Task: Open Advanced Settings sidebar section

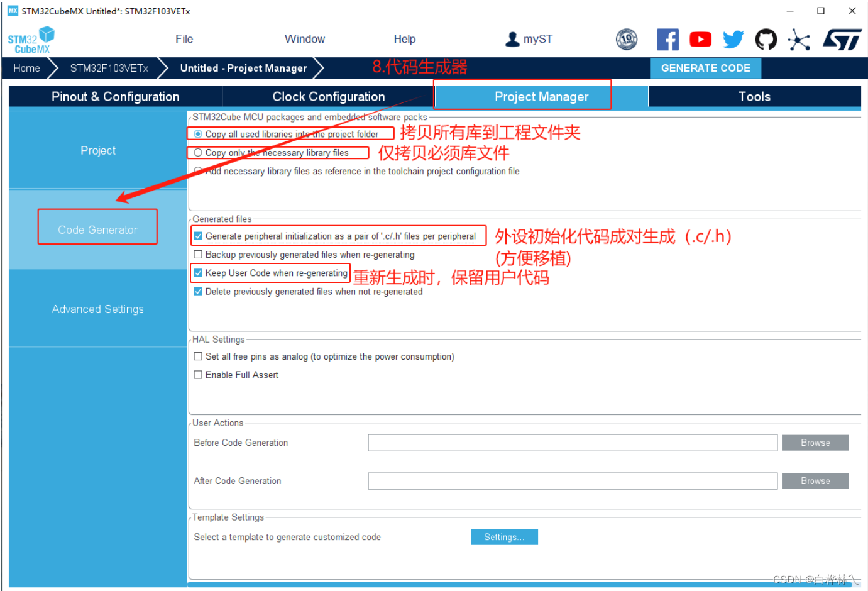Action: [x=98, y=309]
